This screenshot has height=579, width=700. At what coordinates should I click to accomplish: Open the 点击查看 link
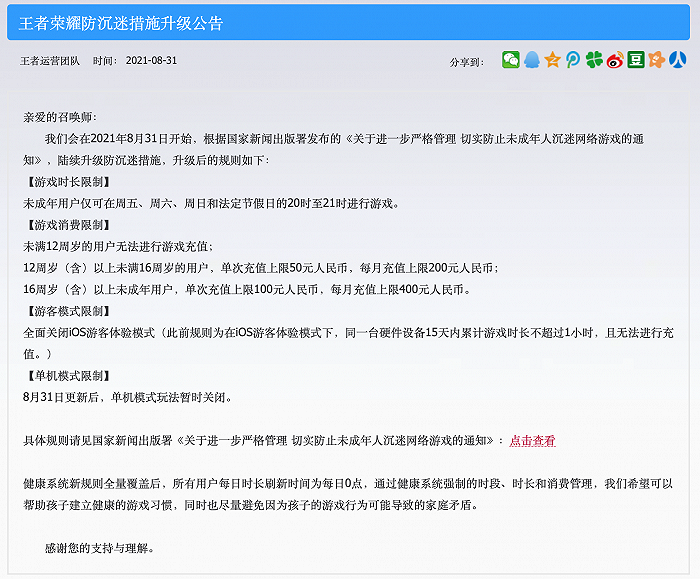tap(532, 440)
